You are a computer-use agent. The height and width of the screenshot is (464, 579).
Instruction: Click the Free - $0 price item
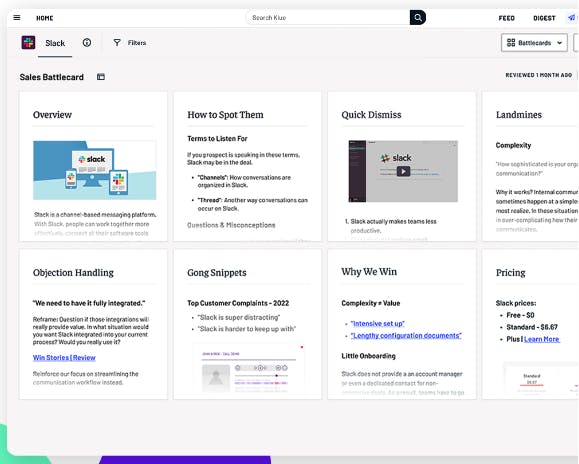click(520, 315)
